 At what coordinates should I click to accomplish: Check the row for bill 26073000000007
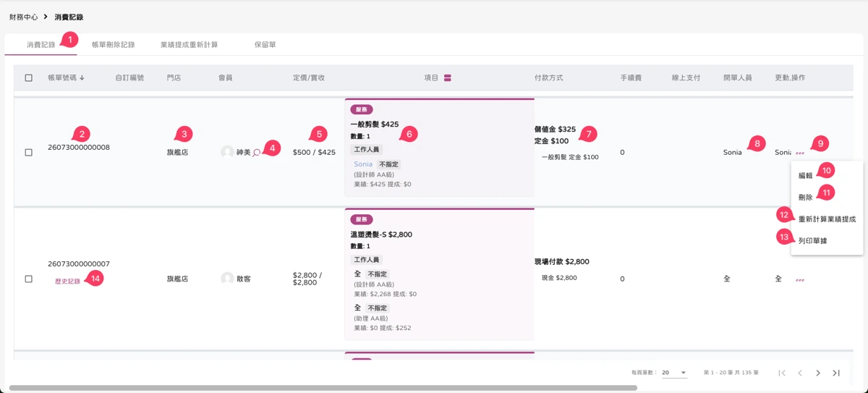point(29,279)
